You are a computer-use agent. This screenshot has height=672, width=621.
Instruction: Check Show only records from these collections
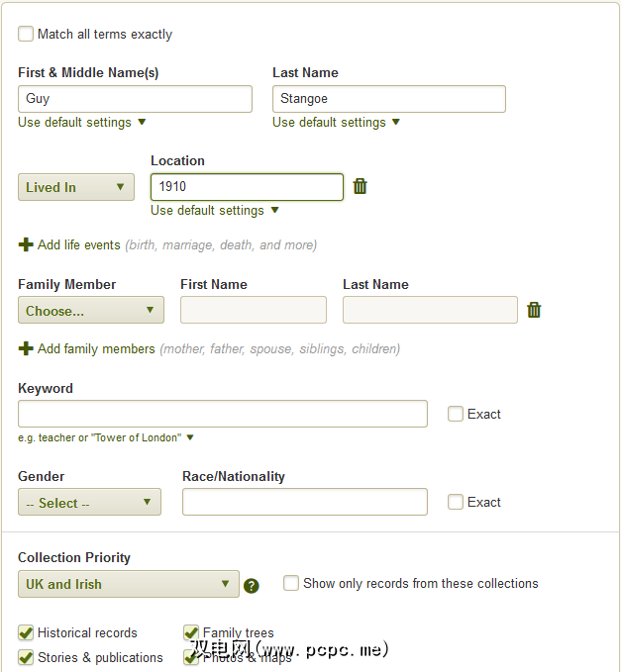[291, 583]
